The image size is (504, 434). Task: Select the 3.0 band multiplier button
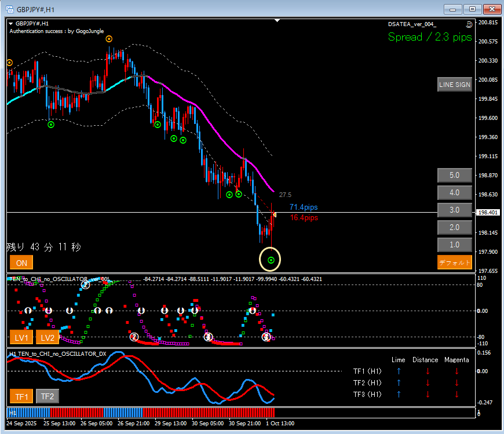pos(454,210)
